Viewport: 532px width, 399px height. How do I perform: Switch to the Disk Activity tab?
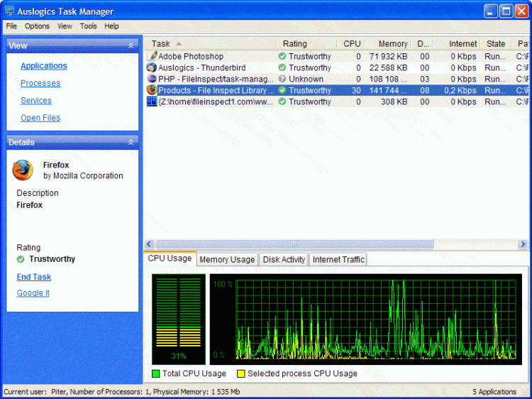pos(284,259)
